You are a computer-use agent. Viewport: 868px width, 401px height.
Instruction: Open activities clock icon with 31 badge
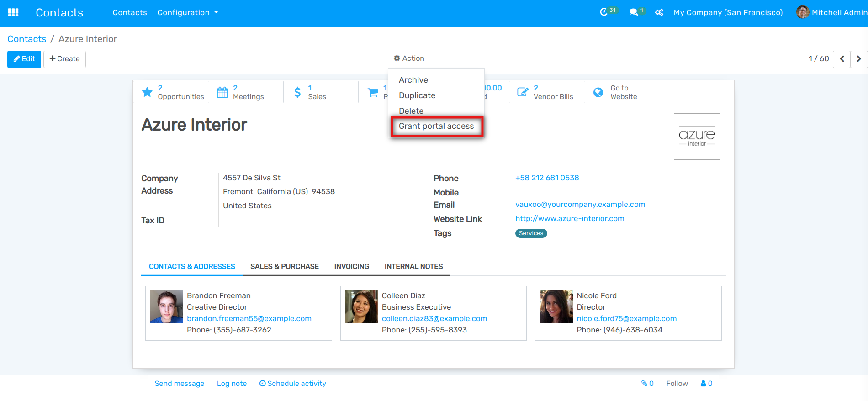(608, 12)
